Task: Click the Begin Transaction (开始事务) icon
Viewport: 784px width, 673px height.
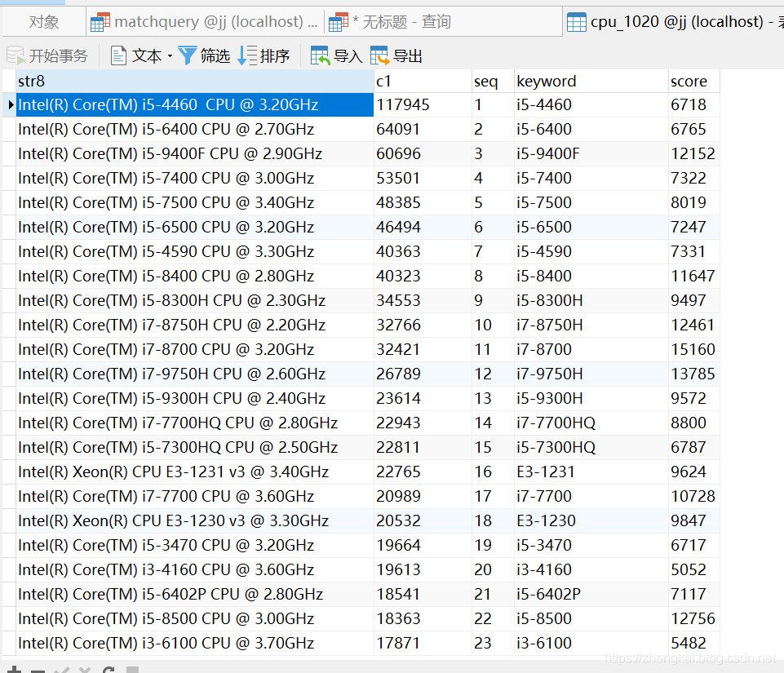Action: point(16,55)
